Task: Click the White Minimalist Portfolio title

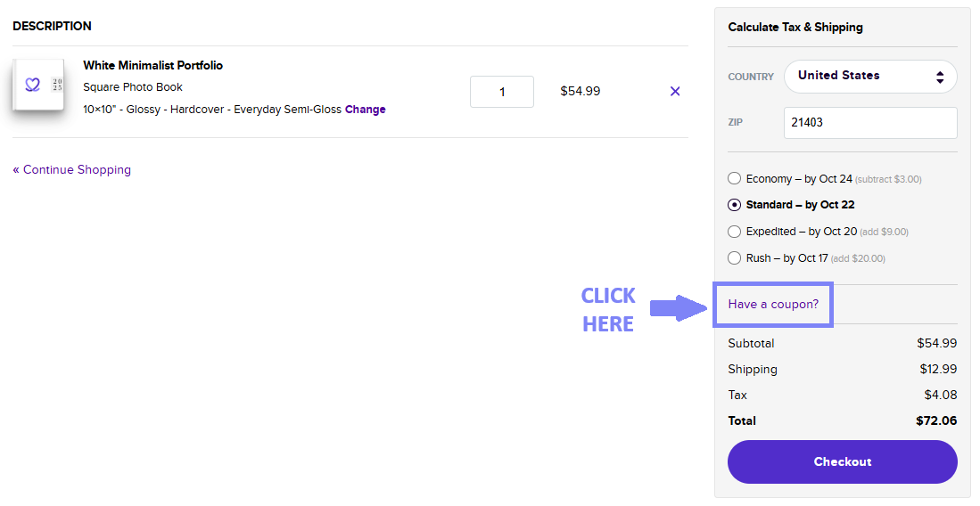Action: 152,65
